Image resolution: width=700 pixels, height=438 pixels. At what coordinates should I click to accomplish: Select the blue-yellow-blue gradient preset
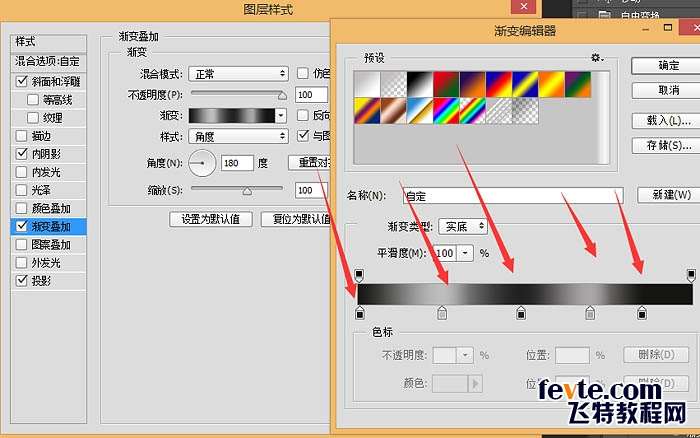[x=525, y=84]
